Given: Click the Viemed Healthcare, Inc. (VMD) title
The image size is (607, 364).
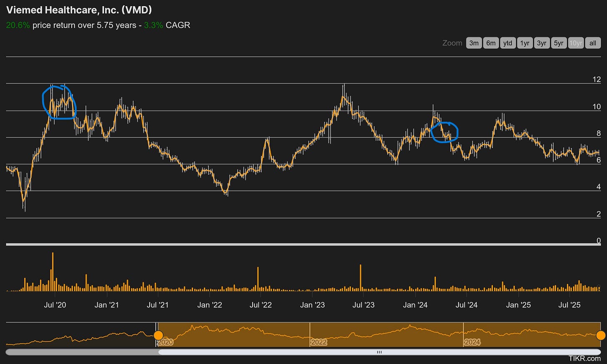Looking at the screenshot, I should [x=79, y=10].
